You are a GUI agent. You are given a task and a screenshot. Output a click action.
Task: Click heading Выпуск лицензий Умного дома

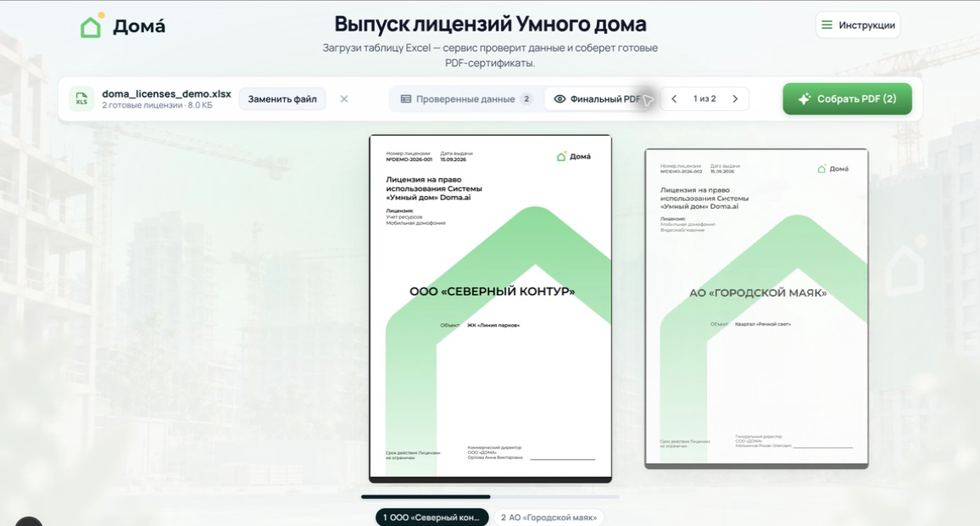click(x=490, y=24)
